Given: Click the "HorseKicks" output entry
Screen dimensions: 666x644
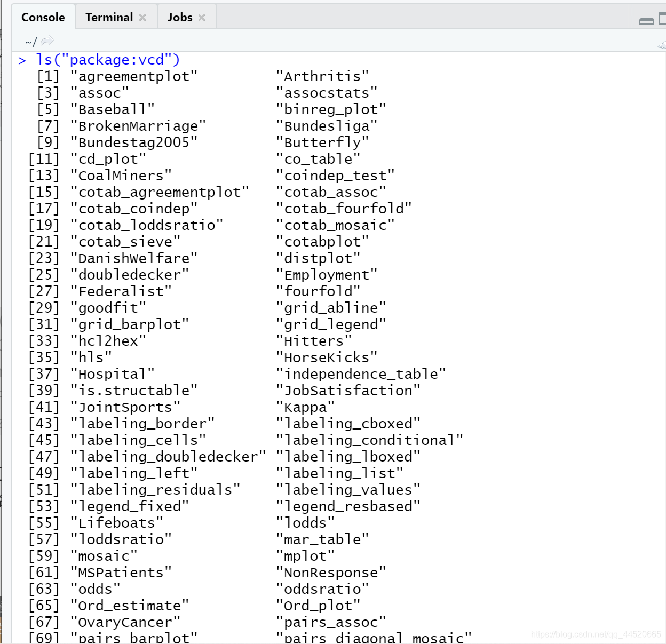Looking at the screenshot, I should [327, 357].
